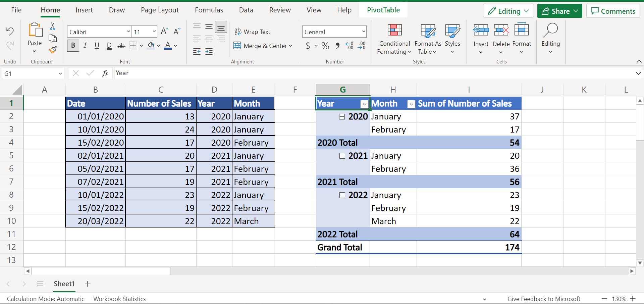This screenshot has height=304, width=644.
Task: Click the Undo icon
Action: point(10,31)
